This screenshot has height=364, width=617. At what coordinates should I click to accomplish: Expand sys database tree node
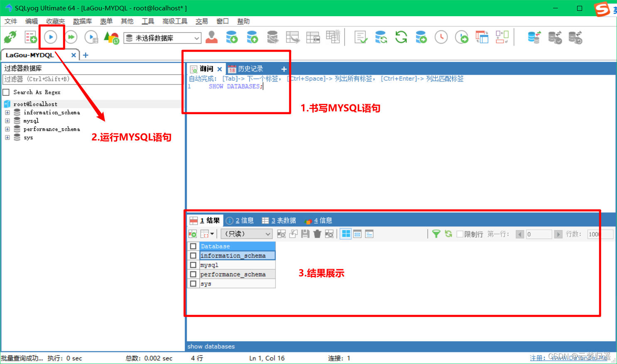click(7, 138)
